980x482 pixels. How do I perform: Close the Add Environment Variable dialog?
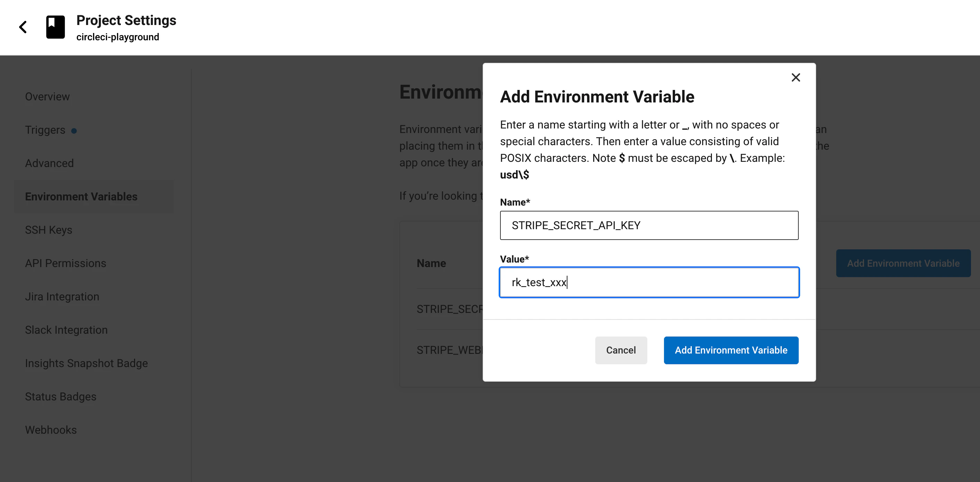pyautogui.click(x=796, y=77)
